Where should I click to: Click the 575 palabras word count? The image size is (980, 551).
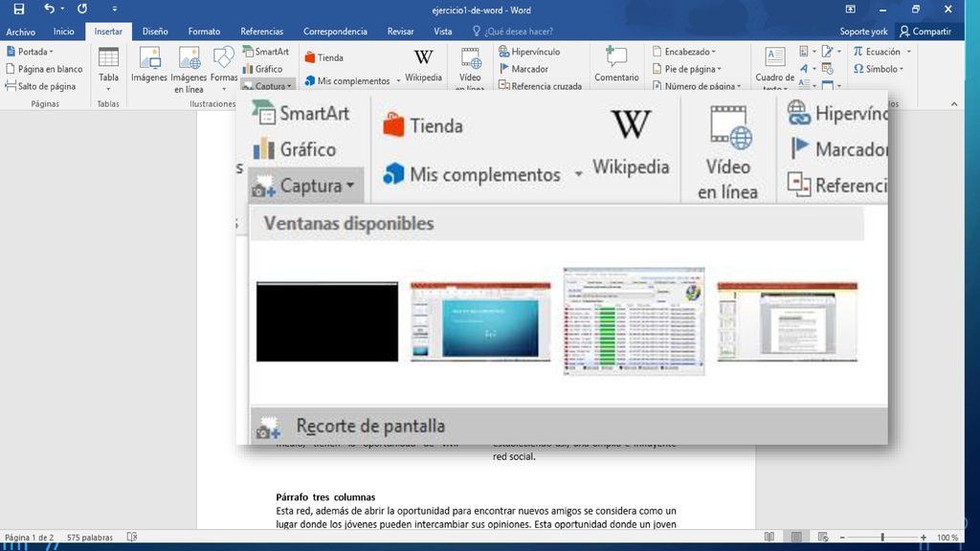coord(90,538)
